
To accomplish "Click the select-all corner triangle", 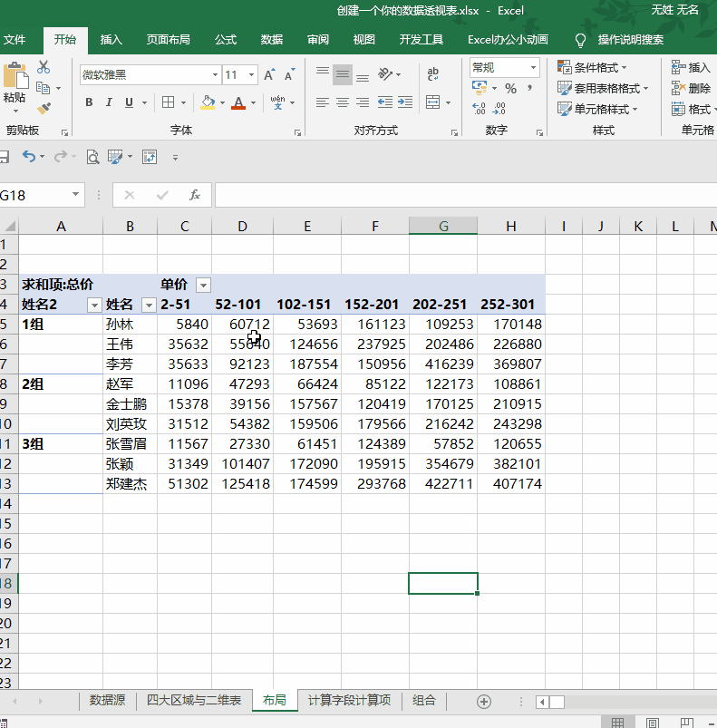I will (10, 226).
